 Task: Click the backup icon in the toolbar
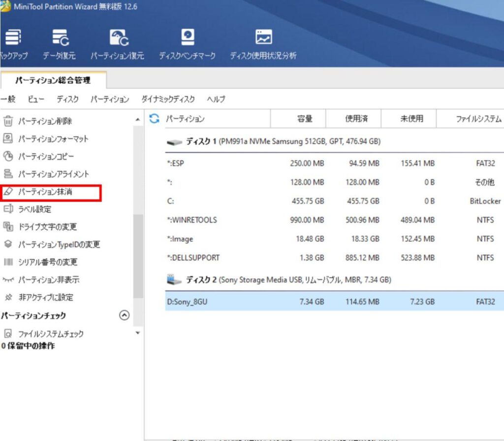(13, 37)
